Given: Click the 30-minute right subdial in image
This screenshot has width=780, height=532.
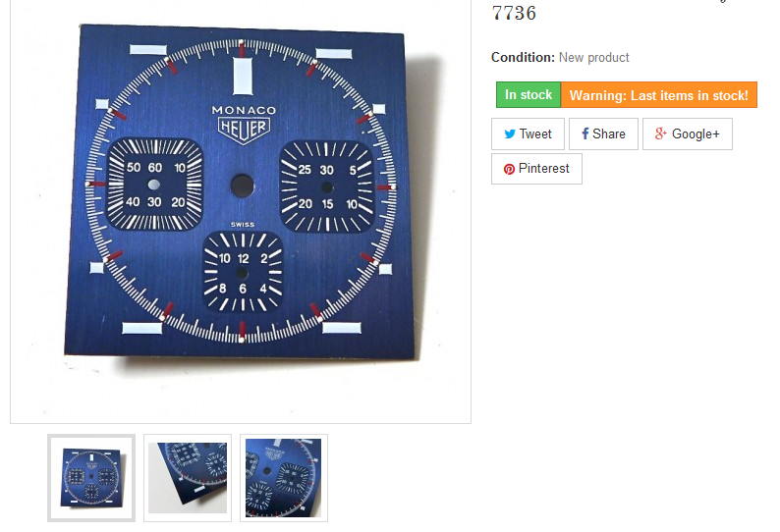Looking at the screenshot, I should point(327,187).
